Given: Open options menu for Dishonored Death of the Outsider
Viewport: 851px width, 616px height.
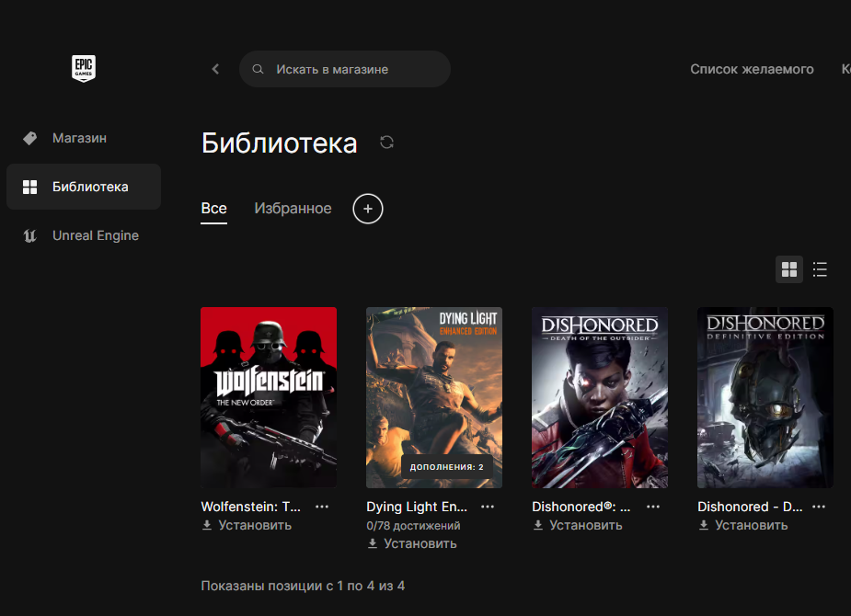Looking at the screenshot, I should 653,507.
